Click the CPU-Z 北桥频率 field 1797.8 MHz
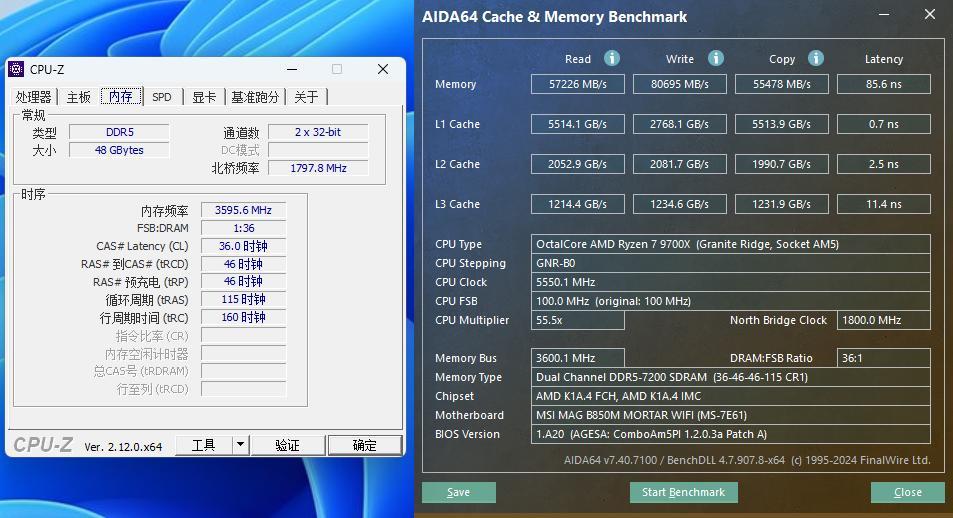This screenshot has width=953, height=518. [318, 168]
